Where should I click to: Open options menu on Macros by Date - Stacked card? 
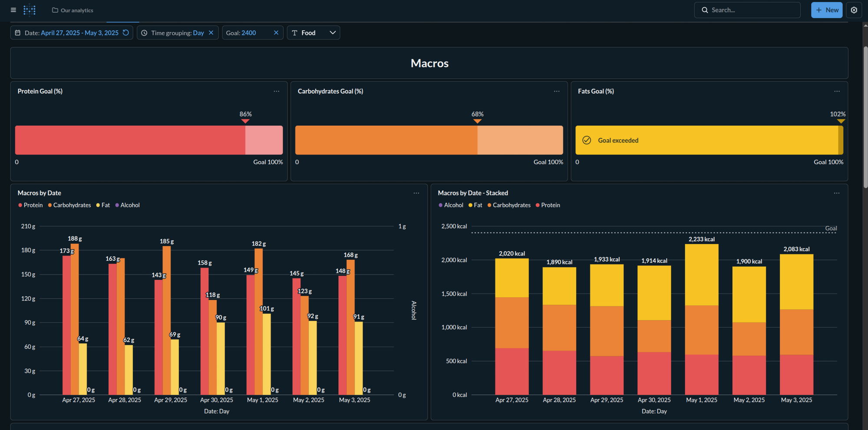(837, 193)
